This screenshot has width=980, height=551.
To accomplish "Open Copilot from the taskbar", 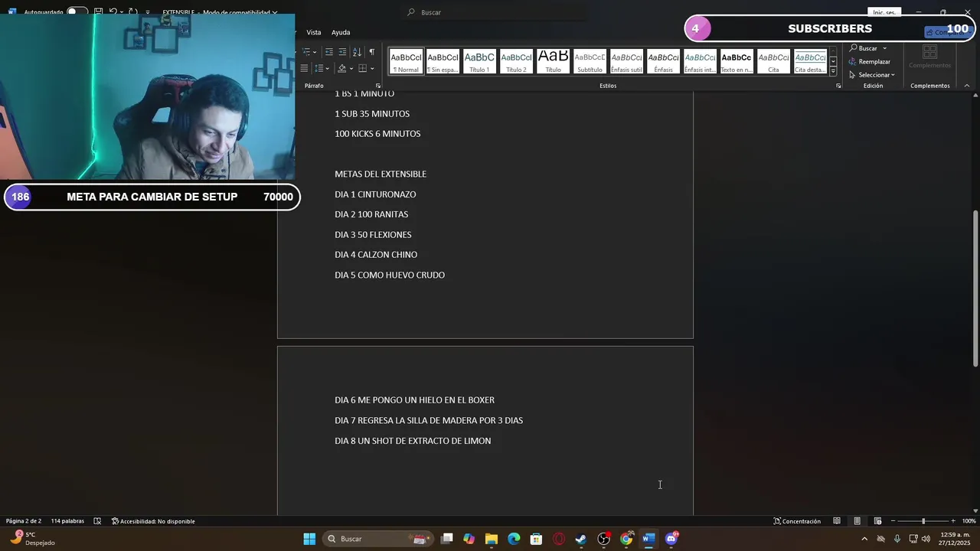I will click(469, 539).
